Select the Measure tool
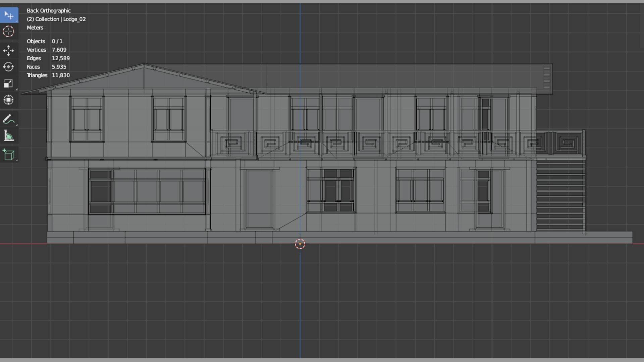The height and width of the screenshot is (362, 644). 9,136
